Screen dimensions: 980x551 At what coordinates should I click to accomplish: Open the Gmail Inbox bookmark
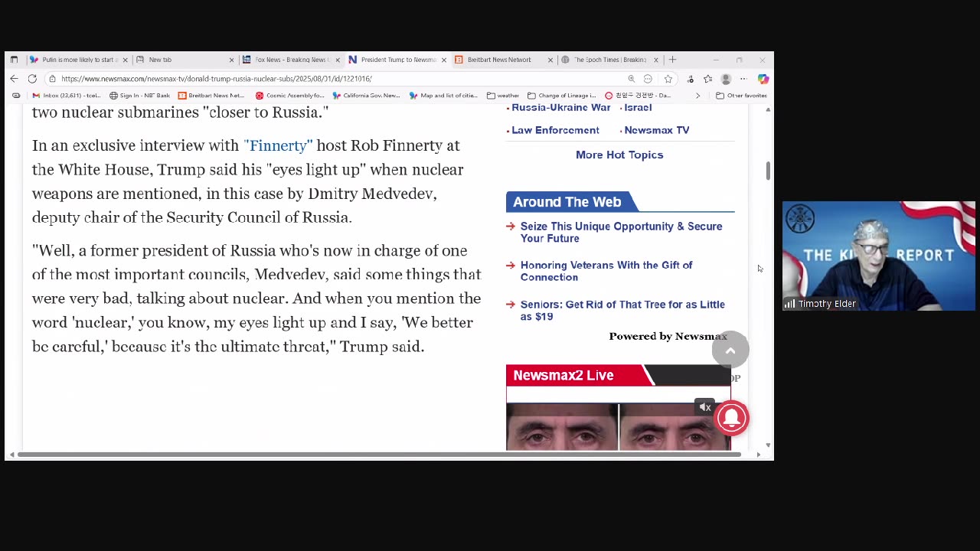point(67,96)
